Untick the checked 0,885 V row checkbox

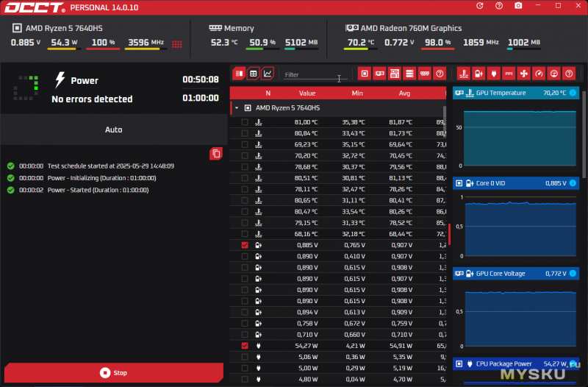point(245,245)
